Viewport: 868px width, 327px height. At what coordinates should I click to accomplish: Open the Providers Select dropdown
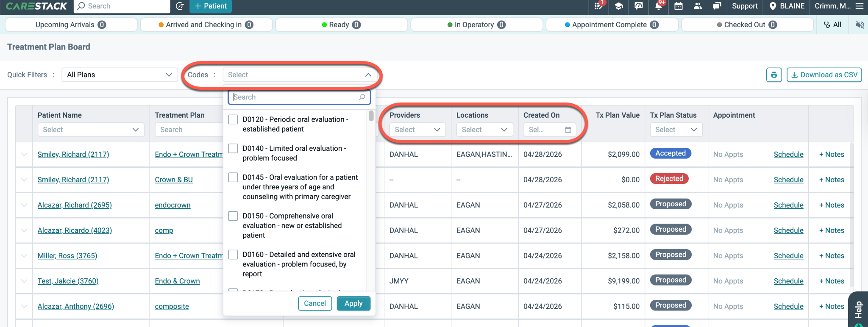pyautogui.click(x=417, y=130)
